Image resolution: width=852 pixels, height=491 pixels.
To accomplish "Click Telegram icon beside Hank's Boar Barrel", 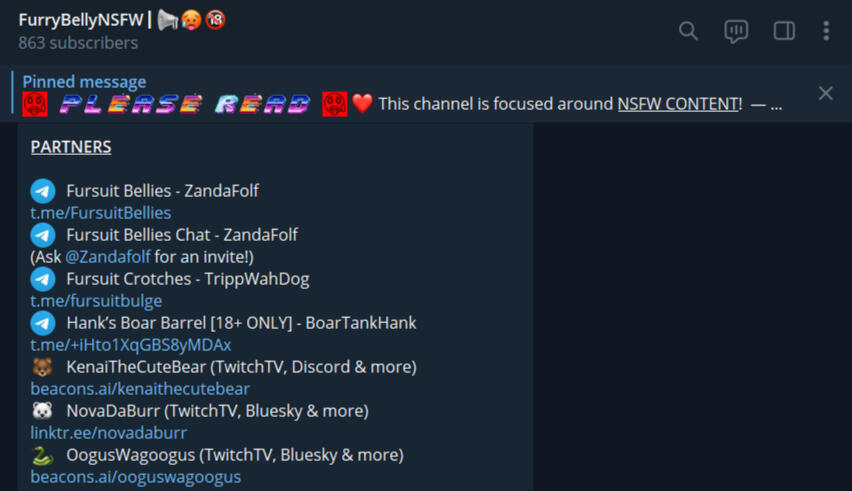I will coord(42,323).
